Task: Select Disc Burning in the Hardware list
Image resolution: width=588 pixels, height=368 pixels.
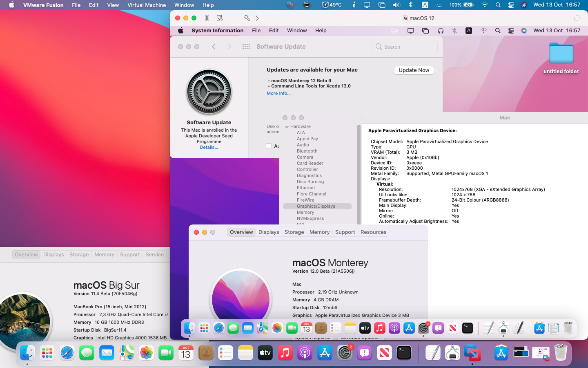Action: pyautogui.click(x=310, y=182)
